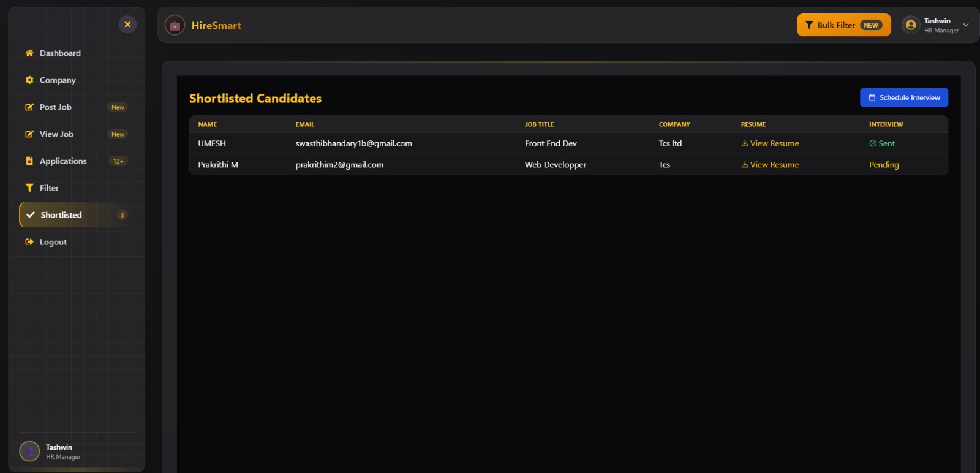Click the HireSmart briefcase logo icon
980x473 pixels.
175,25
